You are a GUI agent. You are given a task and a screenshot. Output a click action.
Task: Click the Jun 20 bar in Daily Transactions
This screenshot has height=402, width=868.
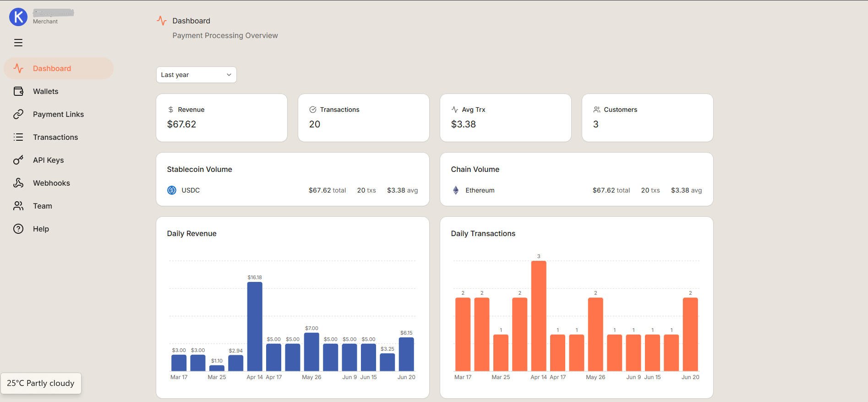(x=690, y=334)
